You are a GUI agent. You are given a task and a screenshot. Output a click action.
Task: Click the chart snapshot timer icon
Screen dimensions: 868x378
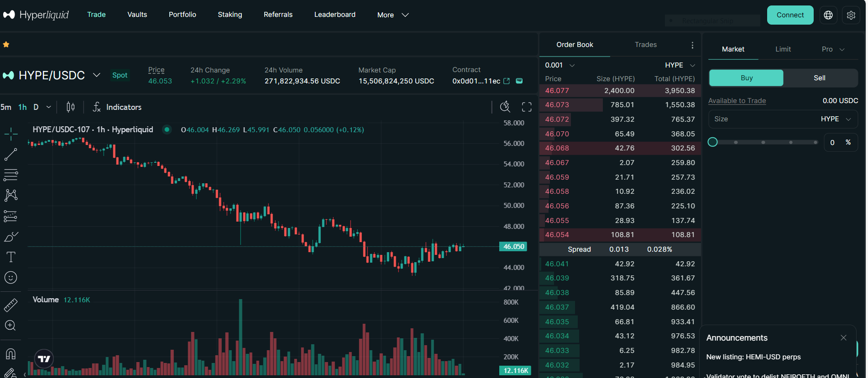505,107
